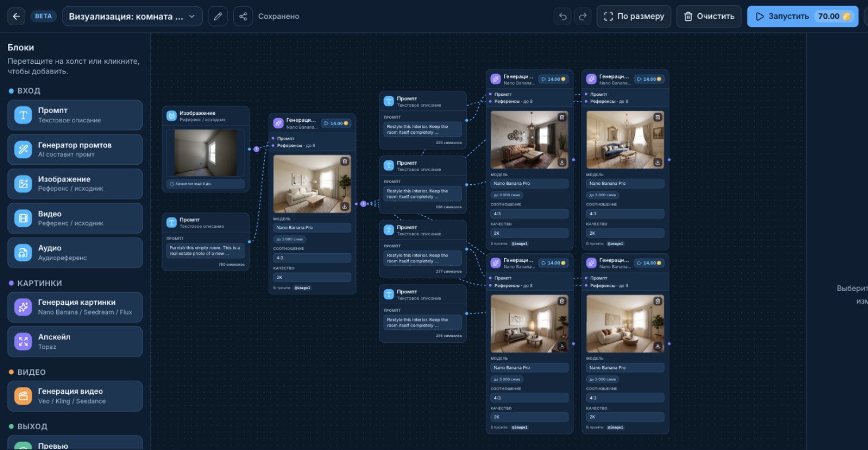Open the 2K quality dropdown in the gray sofa node
Viewport: 868px width, 450px height.
[529, 417]
